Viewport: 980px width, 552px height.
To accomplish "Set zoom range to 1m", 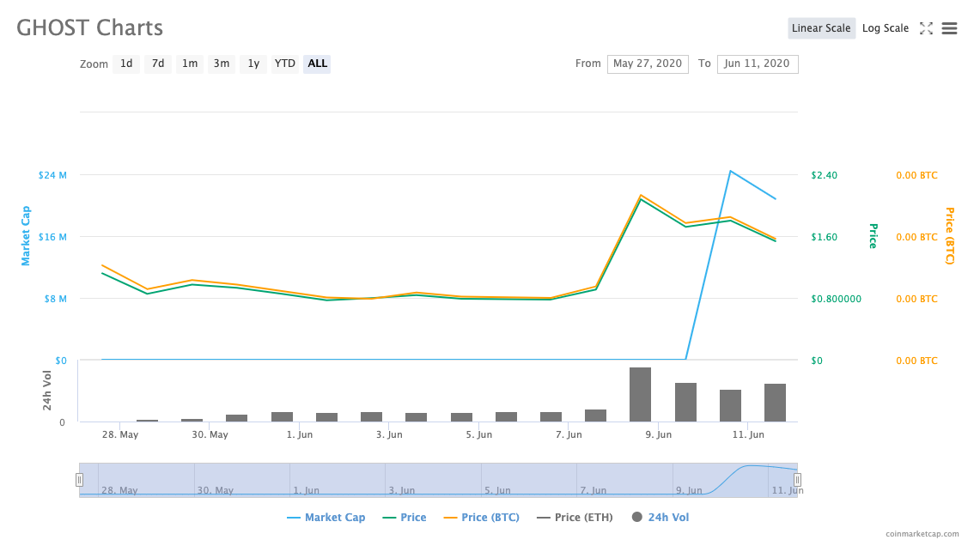I will pyautogui.click(x=189, y=64).
